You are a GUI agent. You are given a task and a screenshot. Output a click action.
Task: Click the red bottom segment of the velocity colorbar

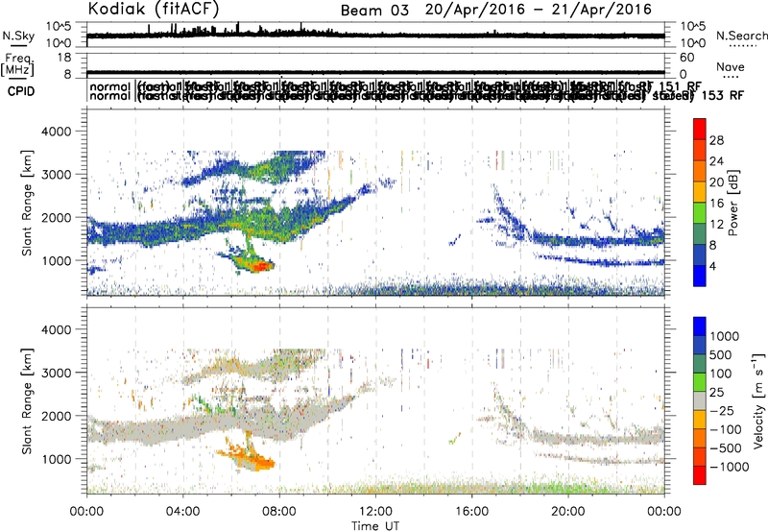point(700,475)
